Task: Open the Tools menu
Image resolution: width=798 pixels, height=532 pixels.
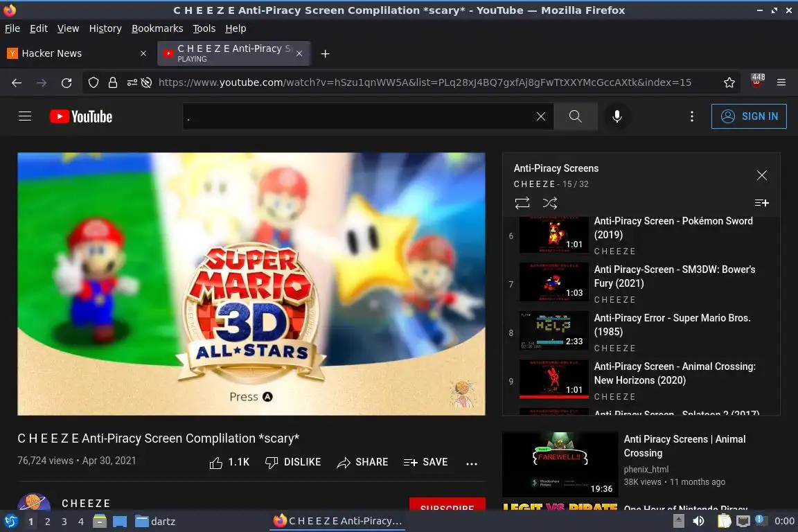Action: [204, 28]
